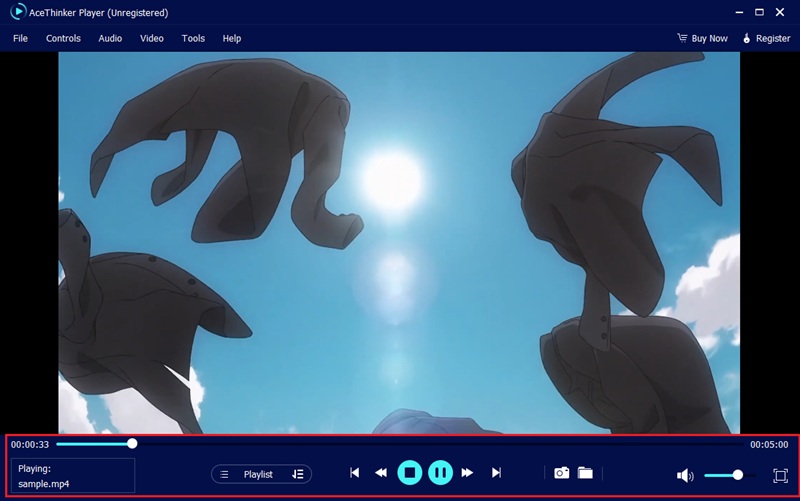Click the volume slider knob
Image resolution: width=800 pixels, height=501 pixels.
click(x=738, y=475)
